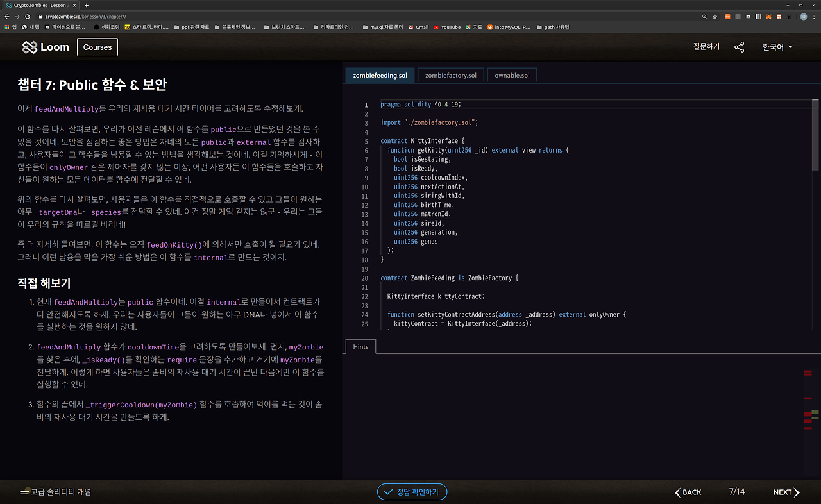Screen dimensions: 821x504
Task: Switch to ownable.sol tab
Action: pyautogui.click(x=512, y=76)
